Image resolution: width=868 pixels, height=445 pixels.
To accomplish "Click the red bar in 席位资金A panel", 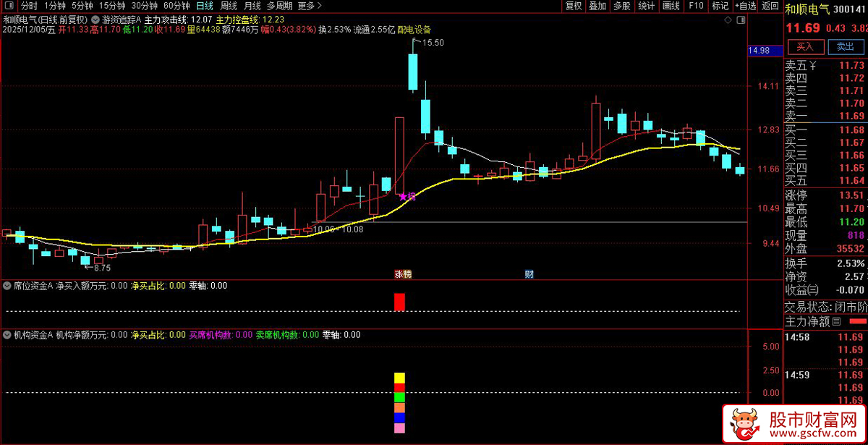I will point(399,302).
